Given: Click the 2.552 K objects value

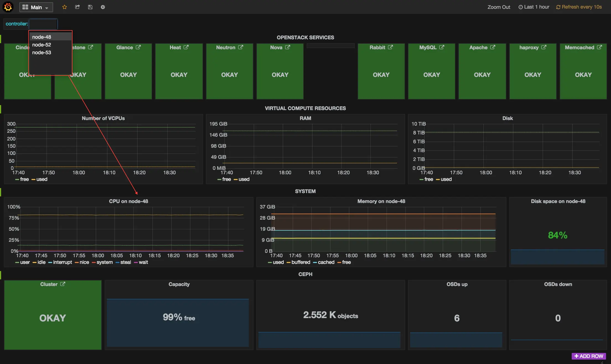Looking at the screenshot, I should pos(330,315).
